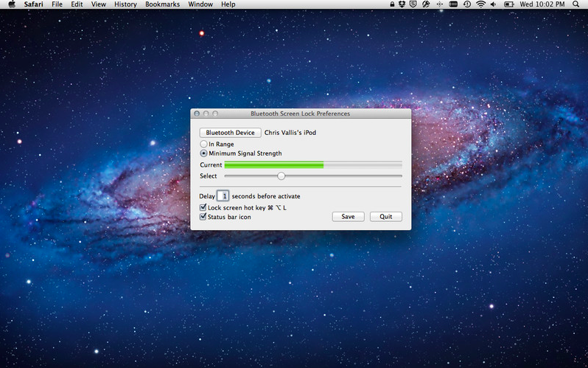Screen dimensions: 588x368
Task: Click the Quit button
Action: coord(386,217)
